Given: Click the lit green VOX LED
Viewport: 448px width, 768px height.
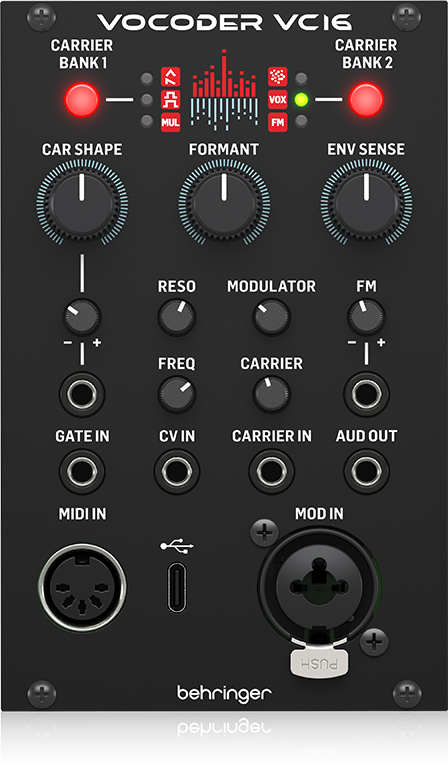Looking at the screenshot, I should [301, 100].
